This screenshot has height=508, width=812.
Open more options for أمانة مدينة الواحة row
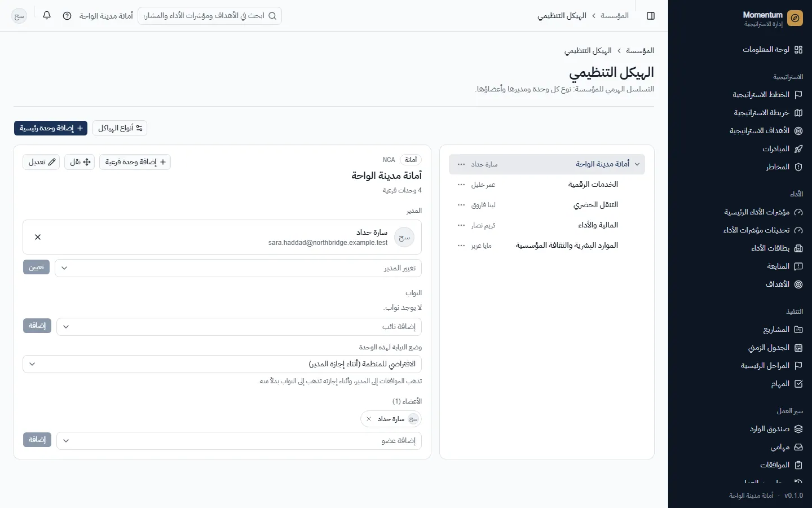point(461,164)
